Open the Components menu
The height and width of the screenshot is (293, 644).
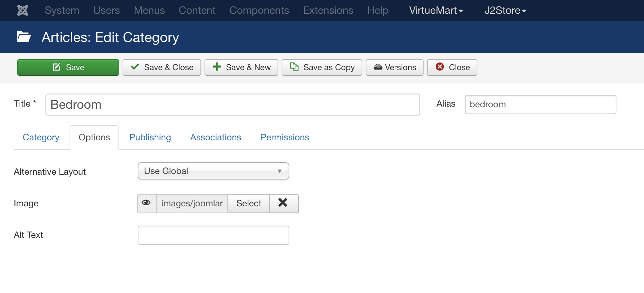[259, 10]
